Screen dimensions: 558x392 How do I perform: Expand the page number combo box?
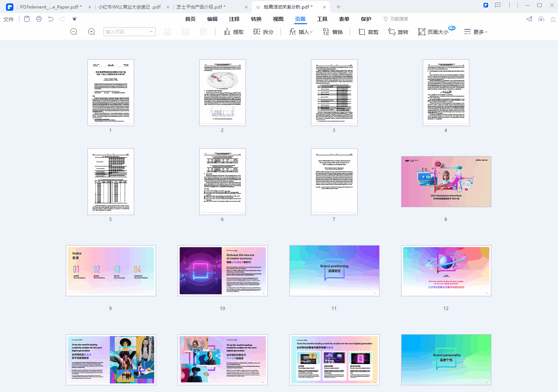tap(151, 32)
